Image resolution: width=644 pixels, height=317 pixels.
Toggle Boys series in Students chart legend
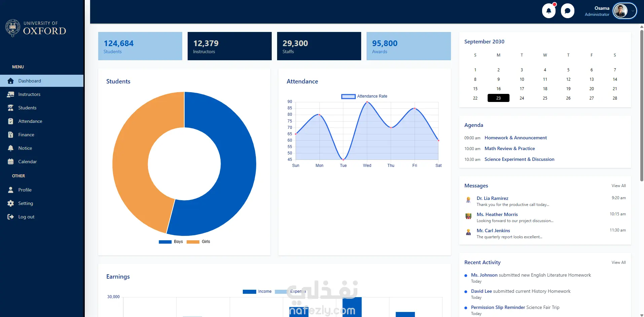tap(171, 242)
